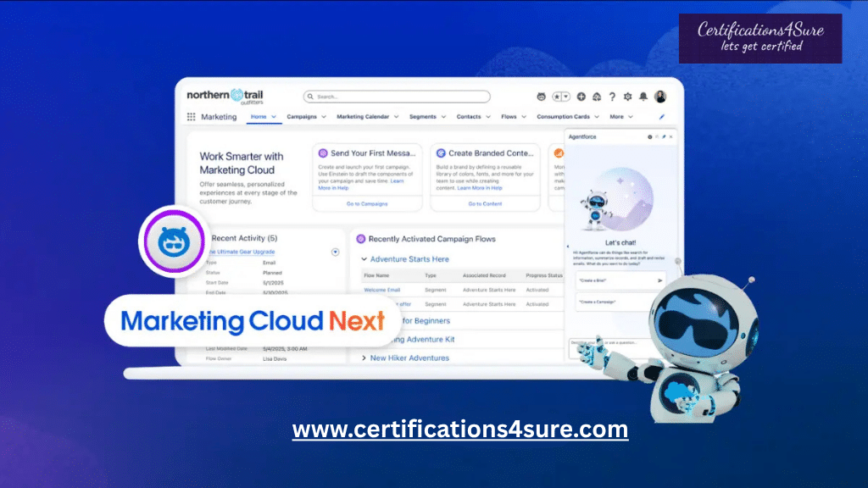Viewport: 868px width, 488px height.
Task: Open the App Launcher grid icon
Action: pyautogui.click(x=191, y=117)
